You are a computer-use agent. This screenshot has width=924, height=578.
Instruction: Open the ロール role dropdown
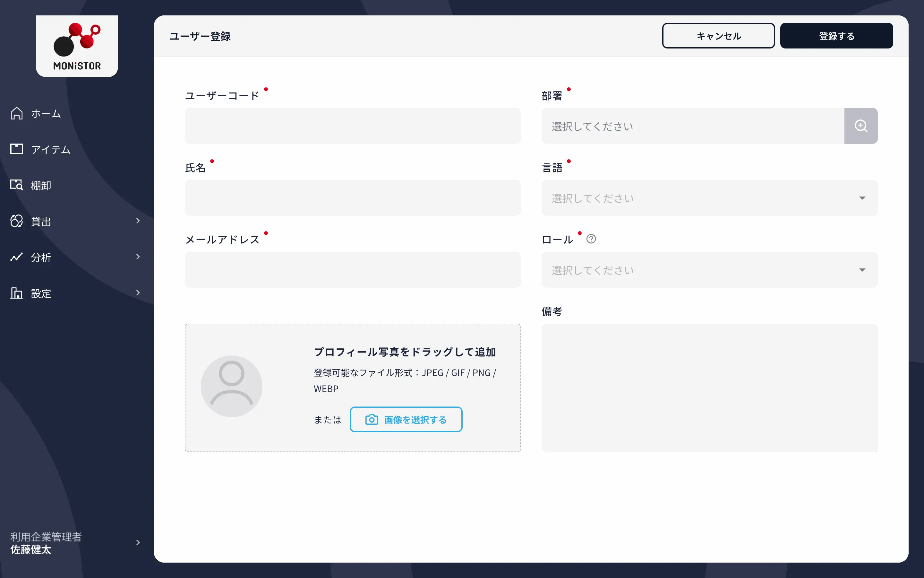click(709, 269)
